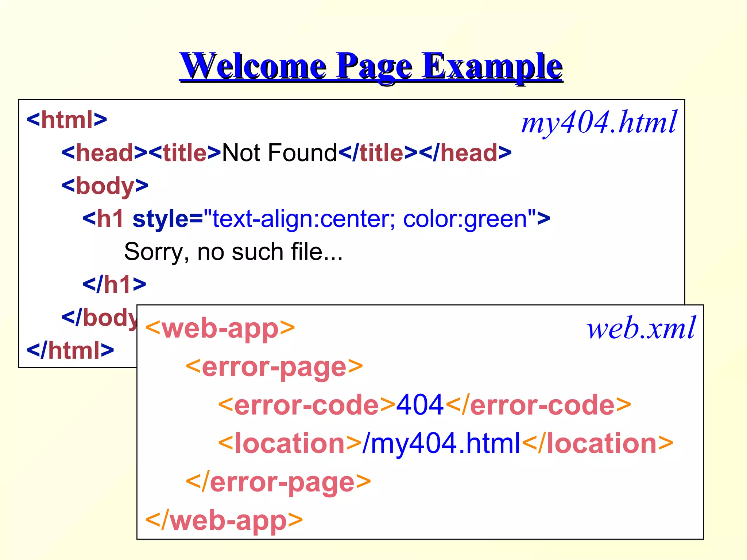Click the 'my404.html' file label
The image size is (747, 560).
point(599,123)
